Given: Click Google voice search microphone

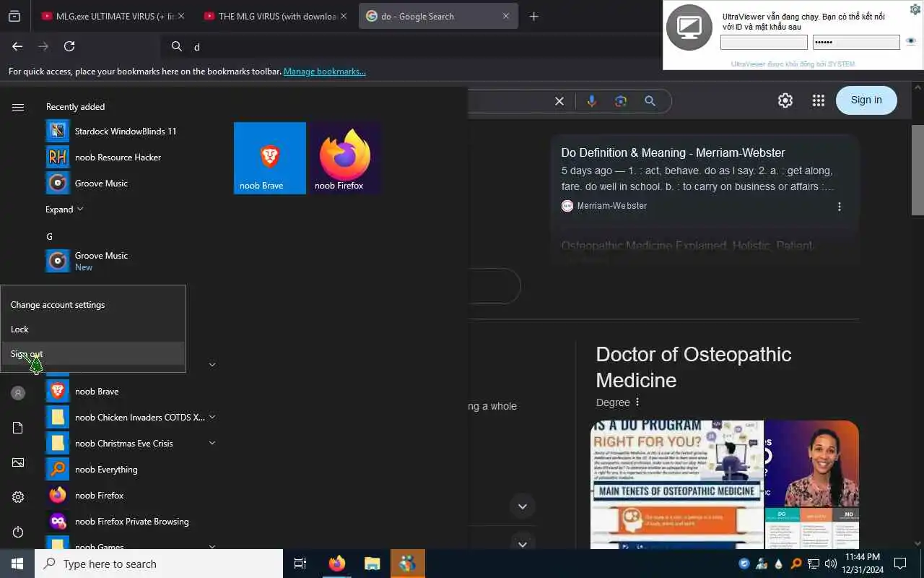Looking at the screenshot, I should click(592, 101).
